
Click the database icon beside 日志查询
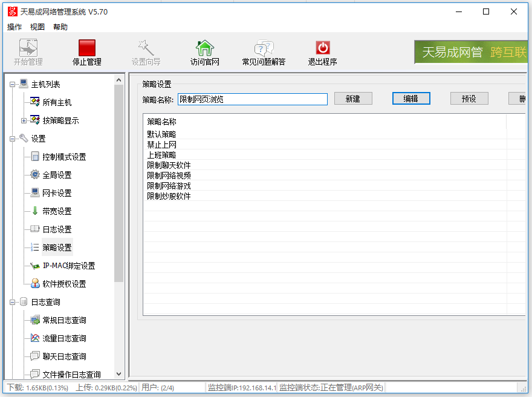pyautogui.click(x=24, y=301)
